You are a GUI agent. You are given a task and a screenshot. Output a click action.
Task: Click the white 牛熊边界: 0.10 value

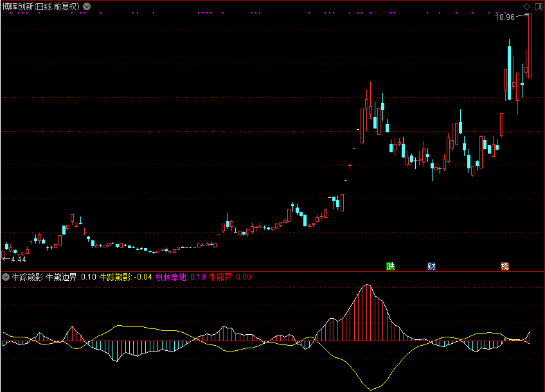(x=71, y=277)
